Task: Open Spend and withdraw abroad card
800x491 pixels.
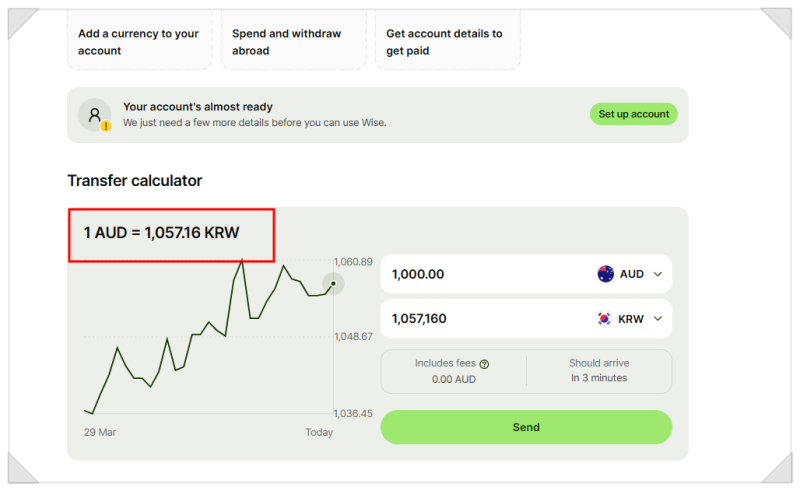Action: [294, 41]
